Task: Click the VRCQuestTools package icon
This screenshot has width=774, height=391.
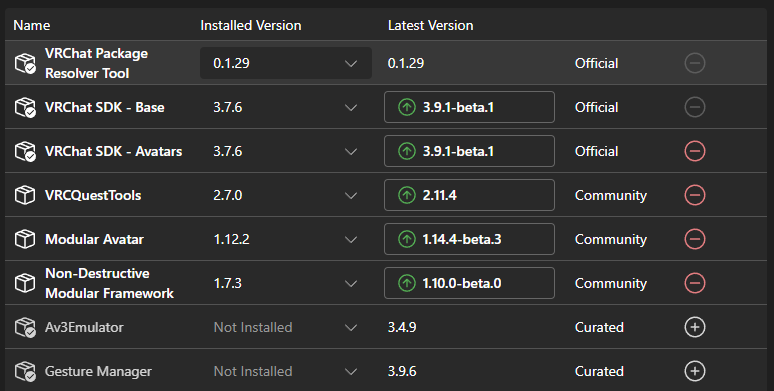Action: [25, 195]
